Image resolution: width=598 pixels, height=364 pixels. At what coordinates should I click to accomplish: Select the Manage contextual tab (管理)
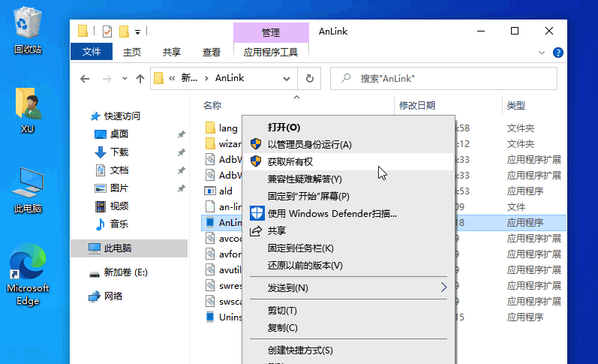pos(271,32)
